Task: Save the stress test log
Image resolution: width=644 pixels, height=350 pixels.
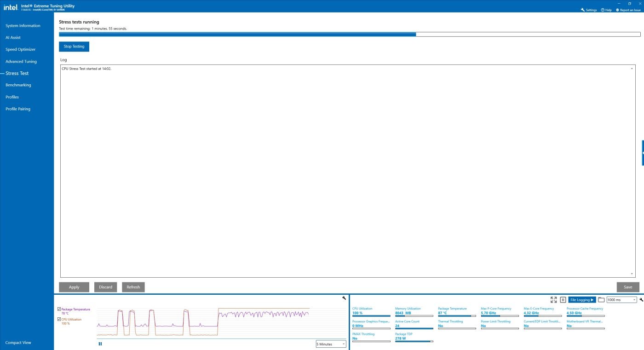Action: pos(628,287)
